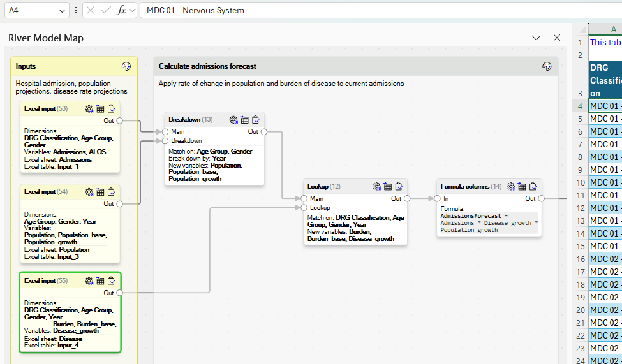The image size is (622, 364).
Task: Click table icon on Lookup node
Action: (388, 186)
